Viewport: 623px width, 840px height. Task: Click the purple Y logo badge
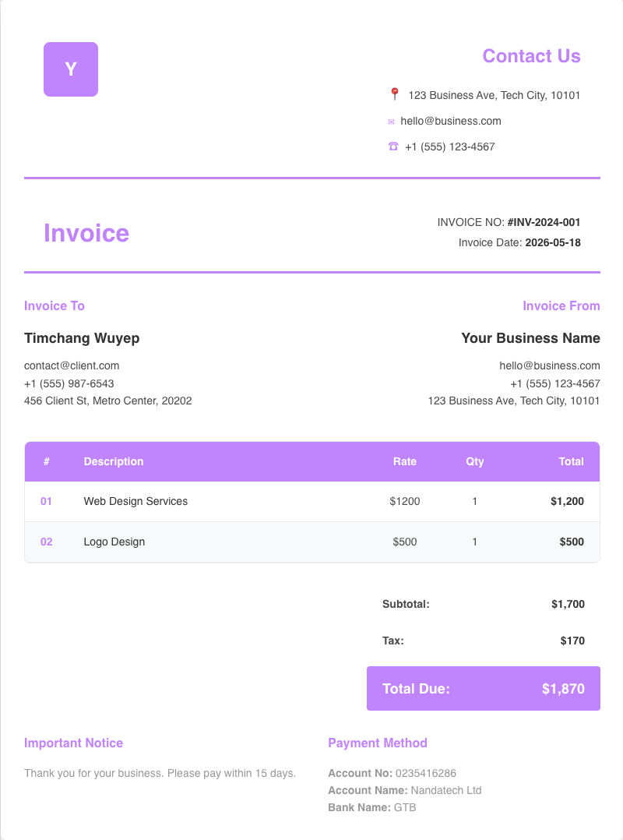pos(71,69)
